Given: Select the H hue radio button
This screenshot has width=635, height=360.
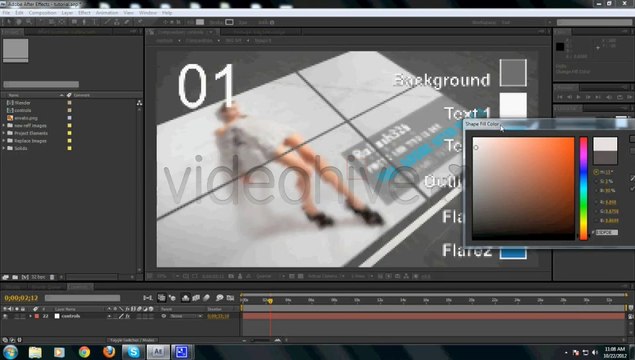Looking at the screenshot, I should click(x=596, y=172).
